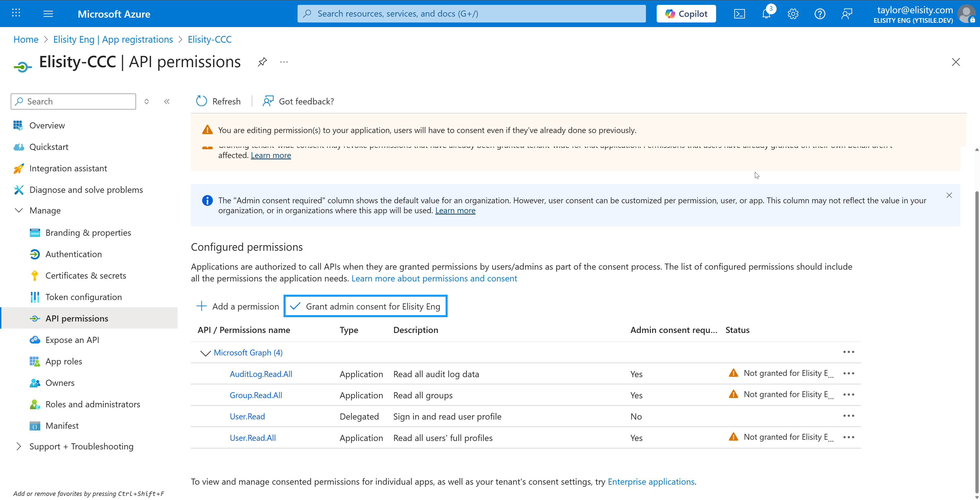980x500 pixels.
Task: Open more options for AuditLog.Read.All row
Action: coord(848,374)
